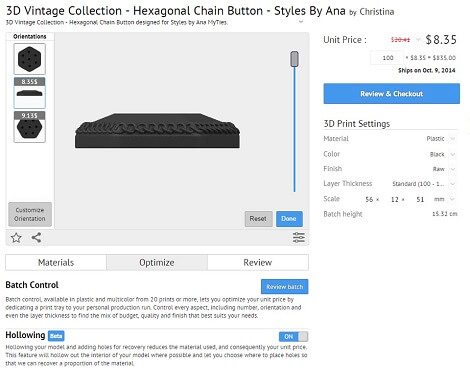470x381 pixels.
Task: Expand the Material Plastic dropdown
Action: (441, 139)
